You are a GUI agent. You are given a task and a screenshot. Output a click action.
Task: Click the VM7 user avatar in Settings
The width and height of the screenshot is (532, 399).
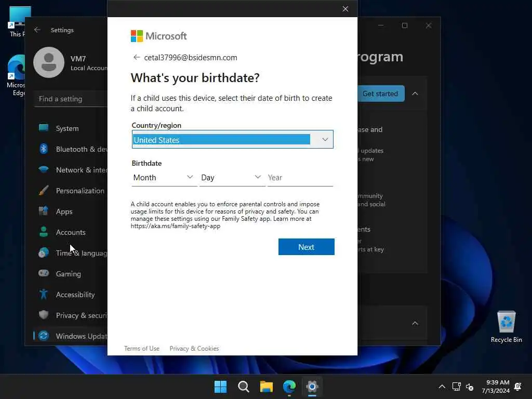point(49,62)
